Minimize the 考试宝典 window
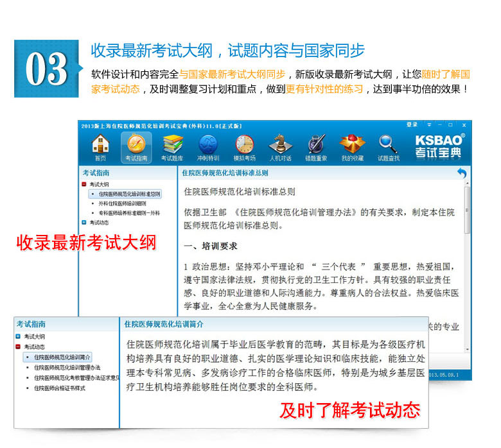The image size is (501, 448). (440, 125)
